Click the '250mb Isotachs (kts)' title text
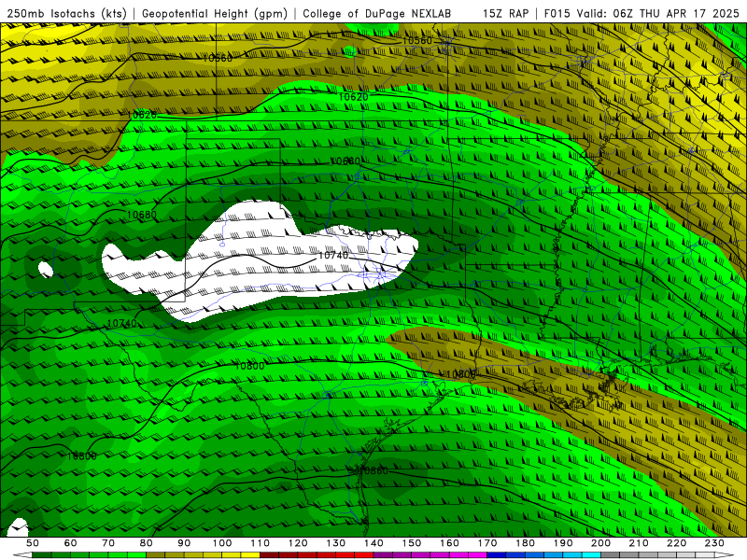 pos(66,14)
